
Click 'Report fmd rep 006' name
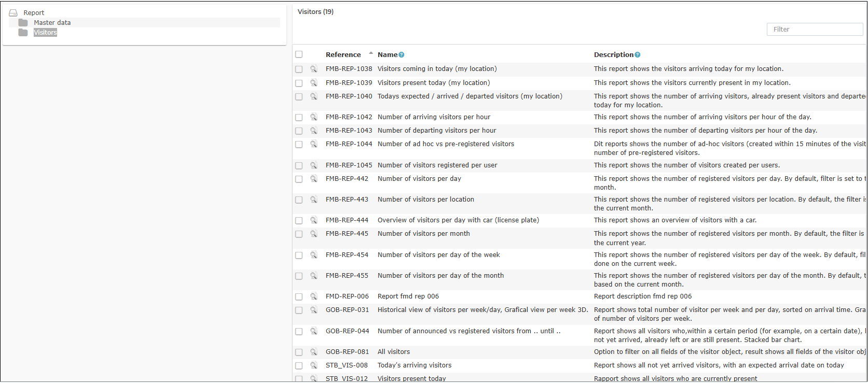point(408,296)
